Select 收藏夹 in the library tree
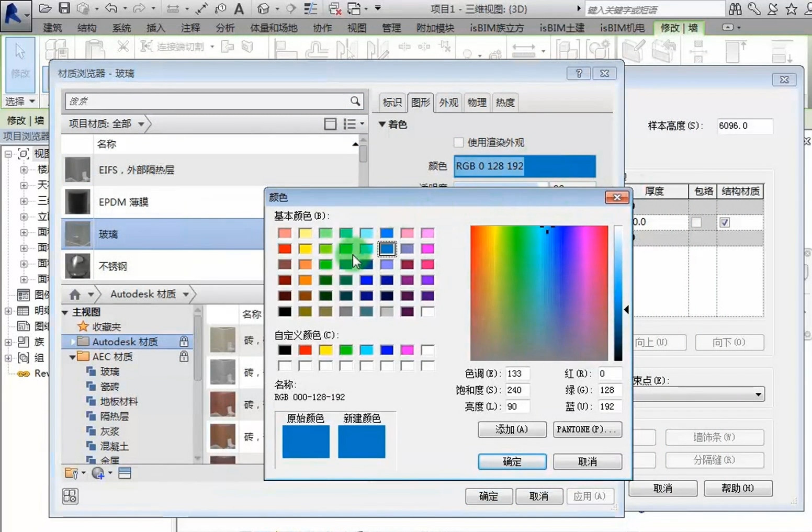 click(x=106, y=327)
